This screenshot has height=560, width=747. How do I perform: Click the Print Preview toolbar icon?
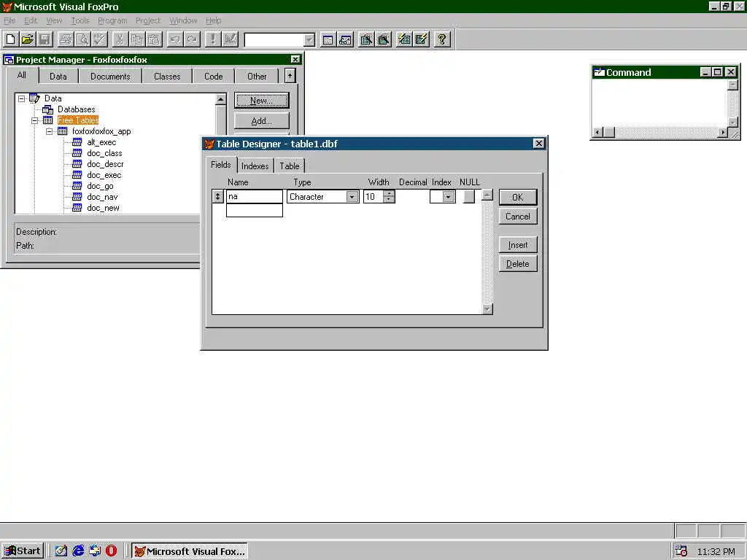pos(82,39)
